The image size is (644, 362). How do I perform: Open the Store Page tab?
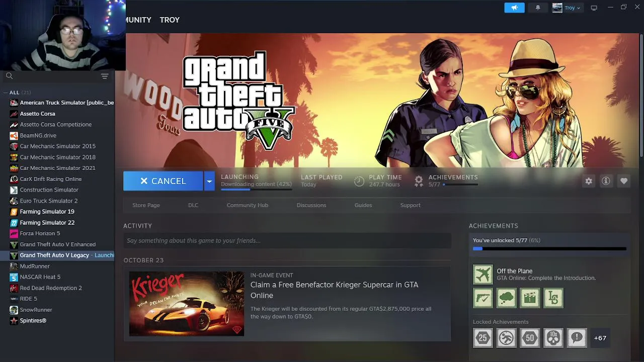pos(146,205)
